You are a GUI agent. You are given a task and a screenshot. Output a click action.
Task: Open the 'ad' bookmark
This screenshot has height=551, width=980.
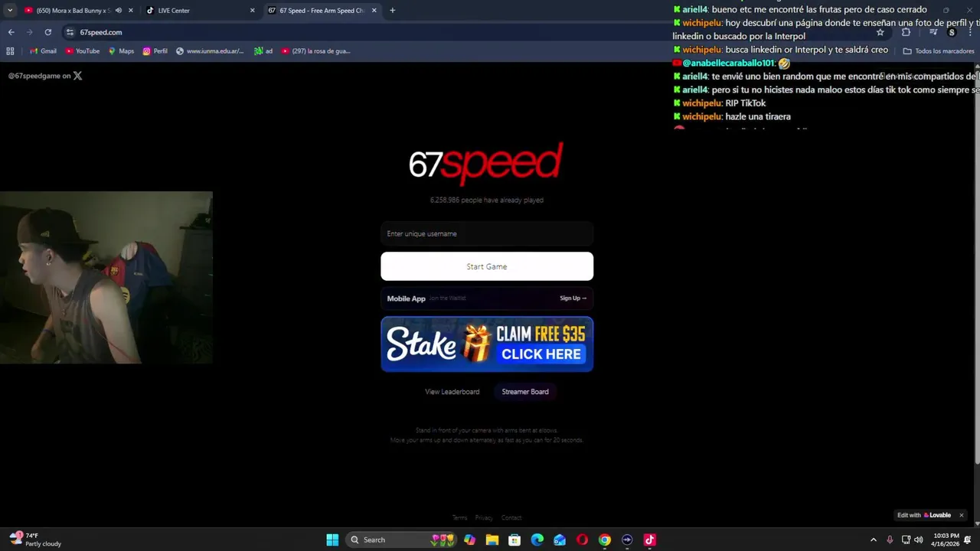tap(263, 51)
